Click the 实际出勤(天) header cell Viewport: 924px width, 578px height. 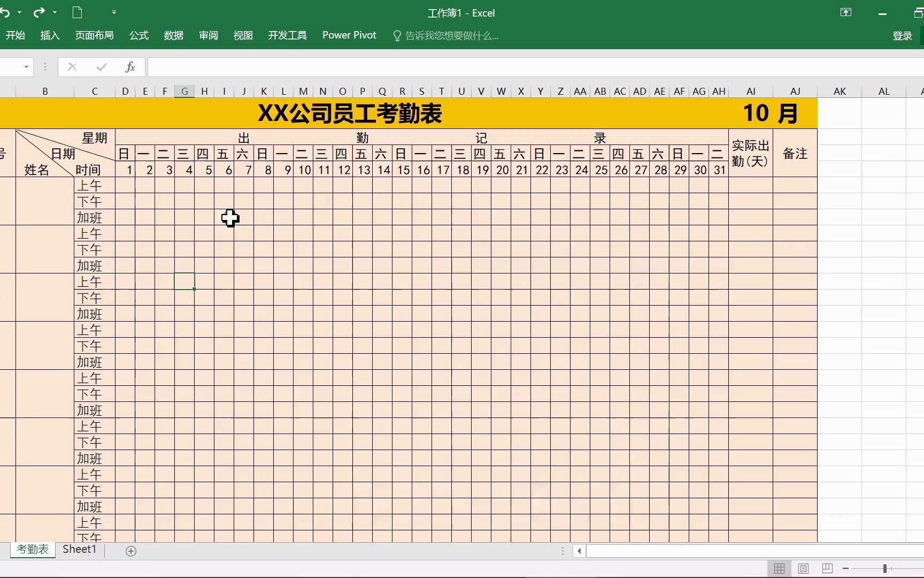coord(751,153)
